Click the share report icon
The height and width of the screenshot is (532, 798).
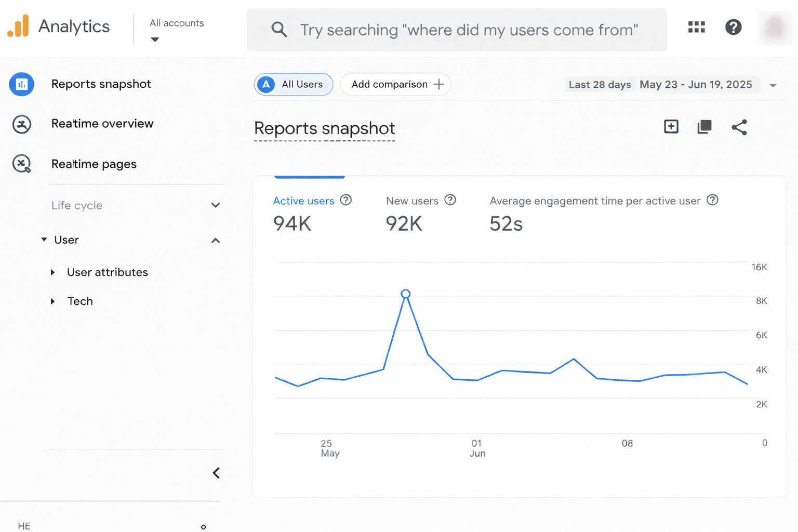(x=739, y=127)
